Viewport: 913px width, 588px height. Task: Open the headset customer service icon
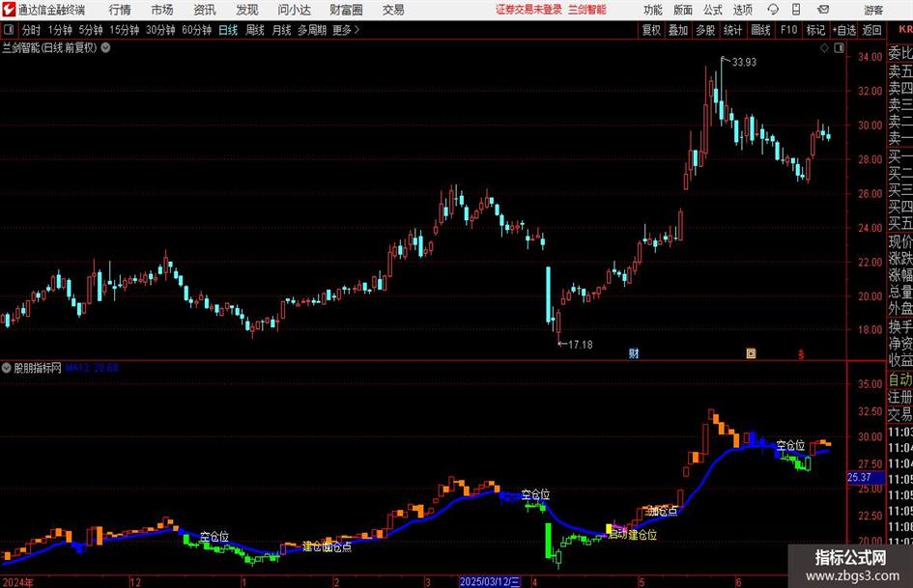pos(773,10)
